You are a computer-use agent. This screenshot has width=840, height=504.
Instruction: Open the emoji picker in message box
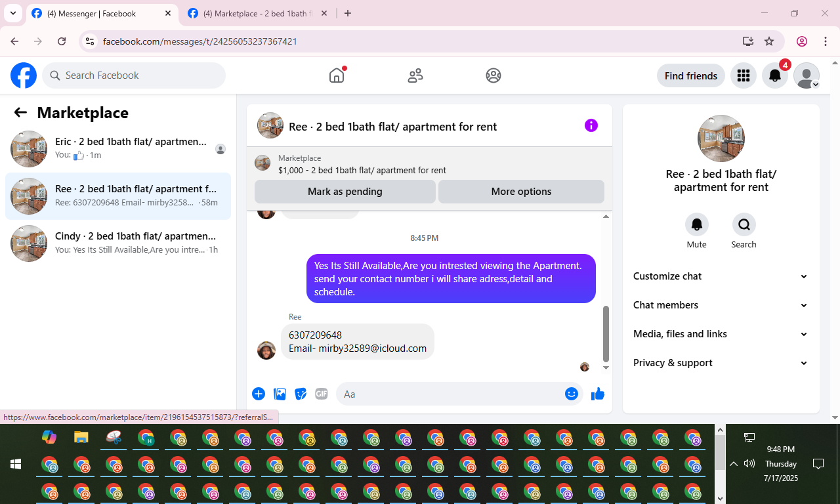pos(572,394)
